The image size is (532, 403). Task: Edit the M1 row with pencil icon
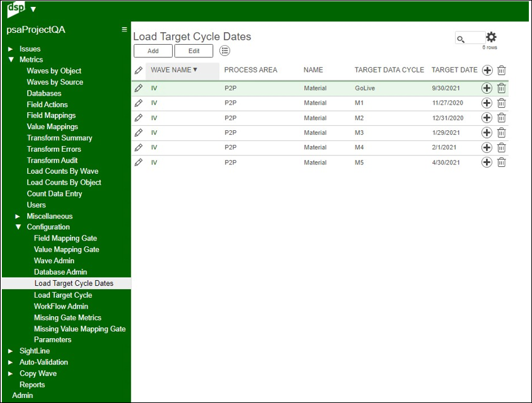[139, 103]
